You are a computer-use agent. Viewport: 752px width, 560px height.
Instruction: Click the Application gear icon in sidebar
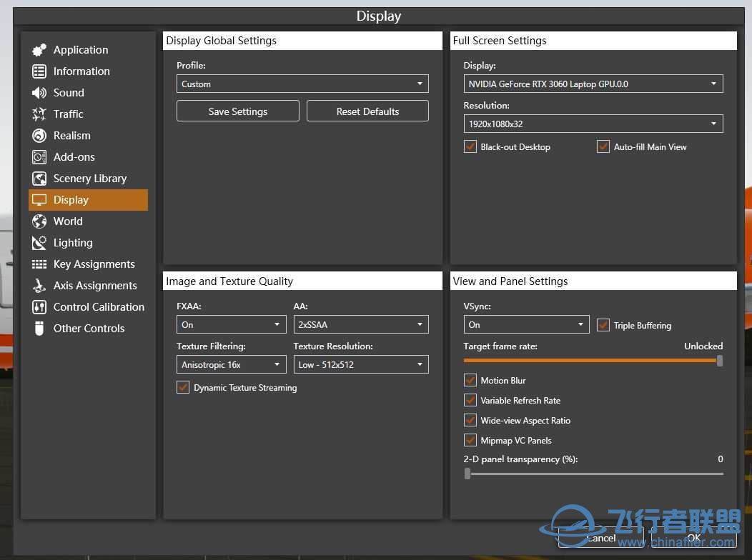pos(39,50)
